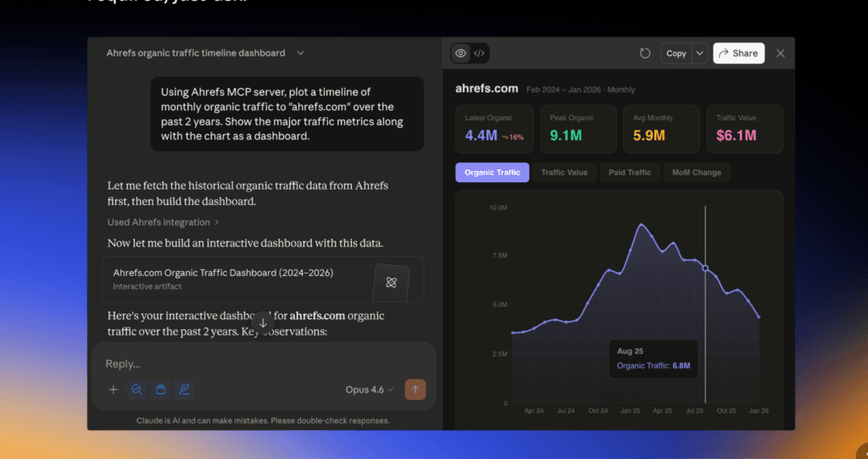Toggle the third blue tool icon in composer
The width and height of the screenshot is (868, 459).
pos(184,390)
